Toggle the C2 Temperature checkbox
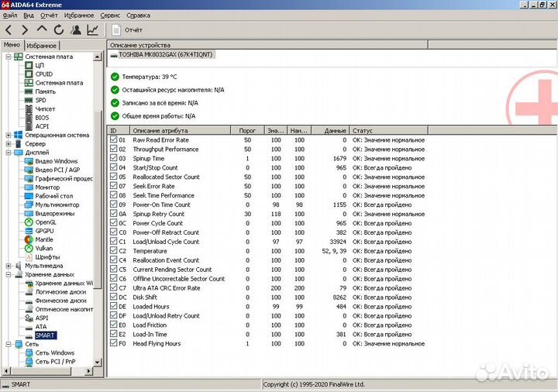The width and height of the screenshot is (558, 392). (113, 250)
